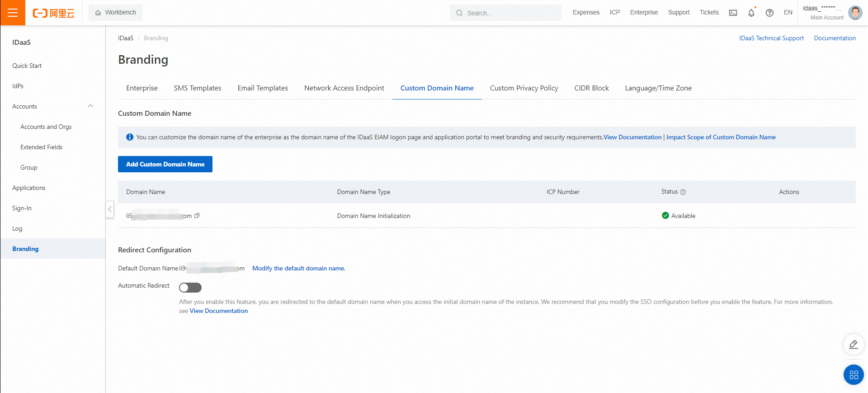868x393 pixels.
Task: Switch to the Email Templates tab
Action: click(263, 88)
